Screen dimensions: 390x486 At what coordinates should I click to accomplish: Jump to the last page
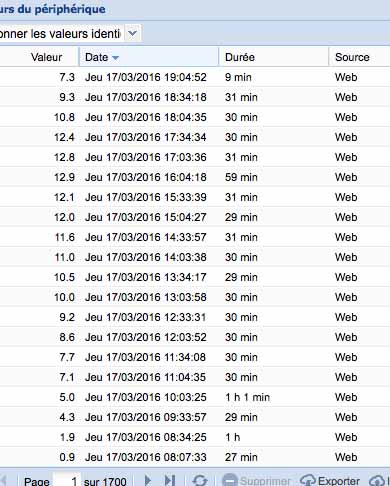(170, 480)
